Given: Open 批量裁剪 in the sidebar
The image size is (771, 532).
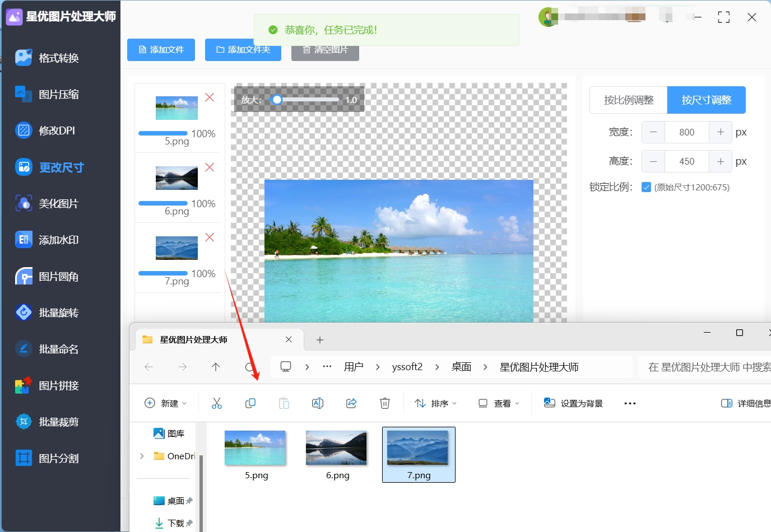Looking at the screenshot, I should click(48, 422).
